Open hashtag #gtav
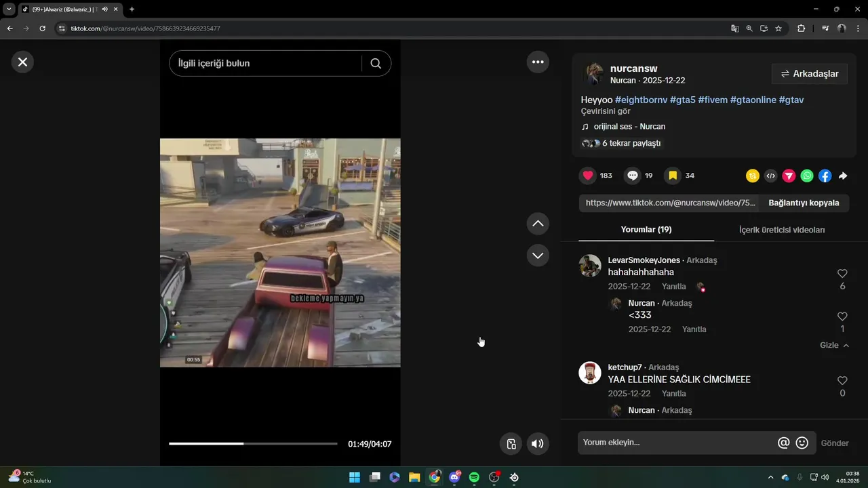The height and width of the screenshot is (488, 868). tap(791, 100)
